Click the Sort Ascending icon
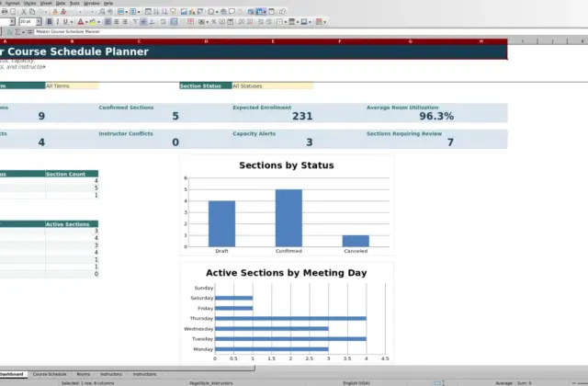The height and width of the screenshot is (386, 588). [156, 12]
